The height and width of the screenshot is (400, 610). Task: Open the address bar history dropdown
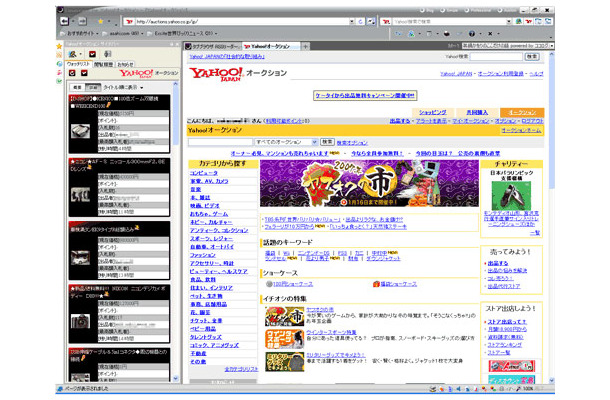(x=352, y=21)
